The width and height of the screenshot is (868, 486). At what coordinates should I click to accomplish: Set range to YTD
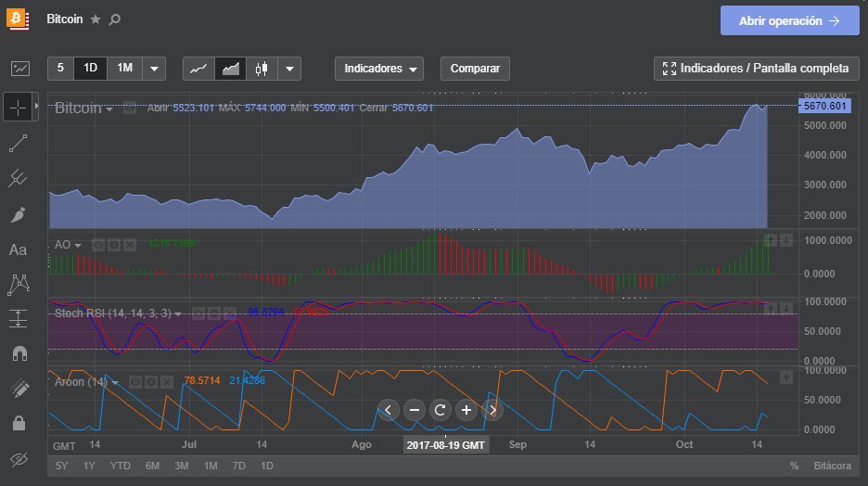[121, 467]
